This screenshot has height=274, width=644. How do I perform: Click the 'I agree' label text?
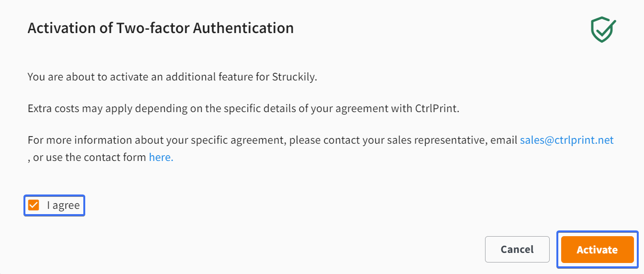click(63, 205)
